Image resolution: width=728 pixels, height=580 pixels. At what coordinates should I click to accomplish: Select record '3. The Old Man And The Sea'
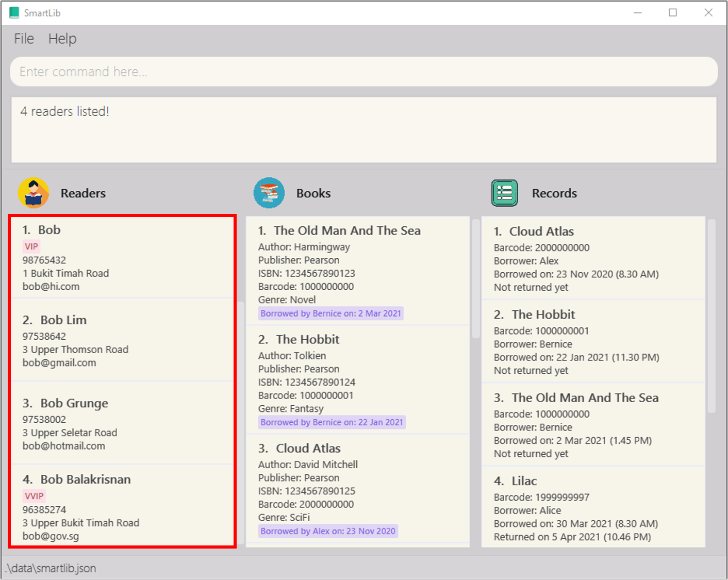pyautogui.click(x=576, y=397)
